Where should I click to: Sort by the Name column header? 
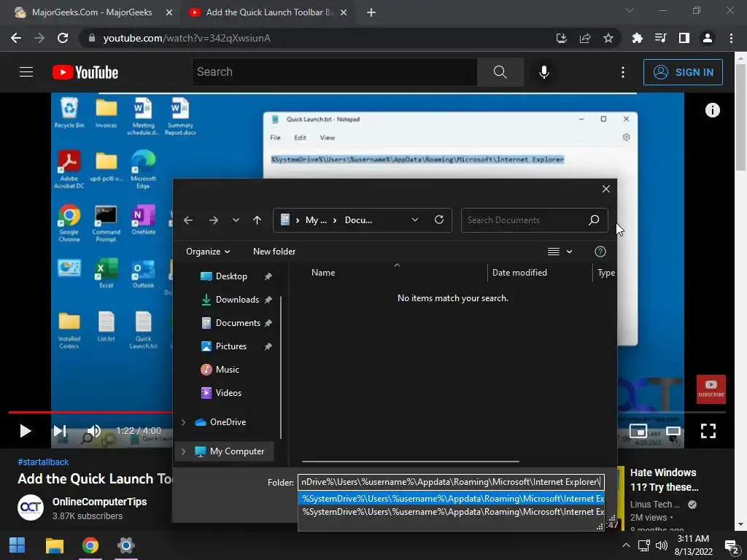coord(323,273)
